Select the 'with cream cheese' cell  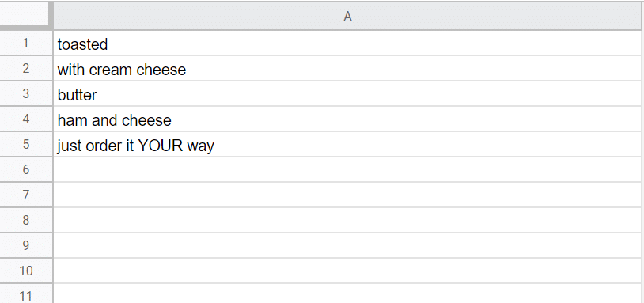coord(347,69)
